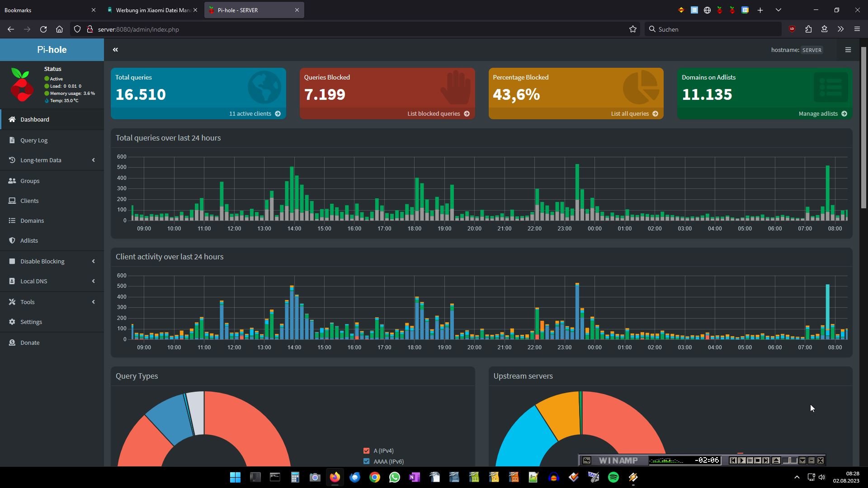The image size is (868, 488).
Task: Uncheck the A (IPv4) legend checkbox
Action: [x=366, y=450]
